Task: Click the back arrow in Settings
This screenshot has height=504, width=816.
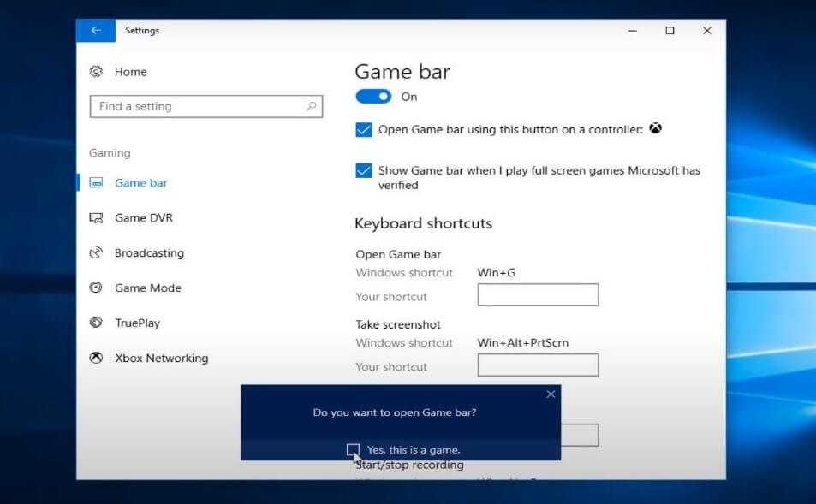Action: [x=96, y=31]
